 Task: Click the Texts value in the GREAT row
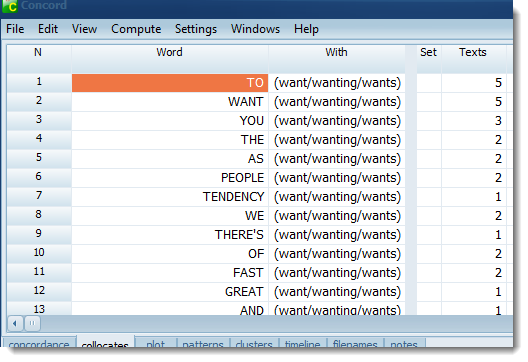[474, 292]
